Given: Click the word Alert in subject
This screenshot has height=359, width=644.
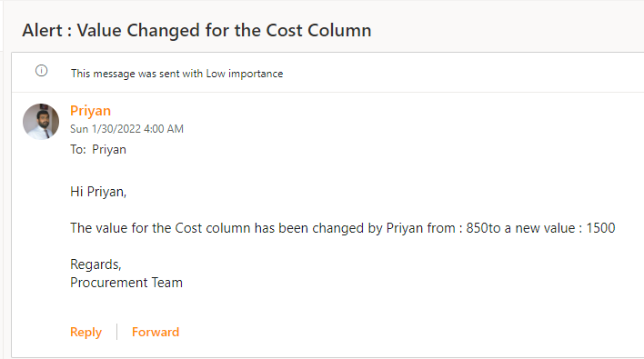Looking at the screenshot, I should (43, 30).
